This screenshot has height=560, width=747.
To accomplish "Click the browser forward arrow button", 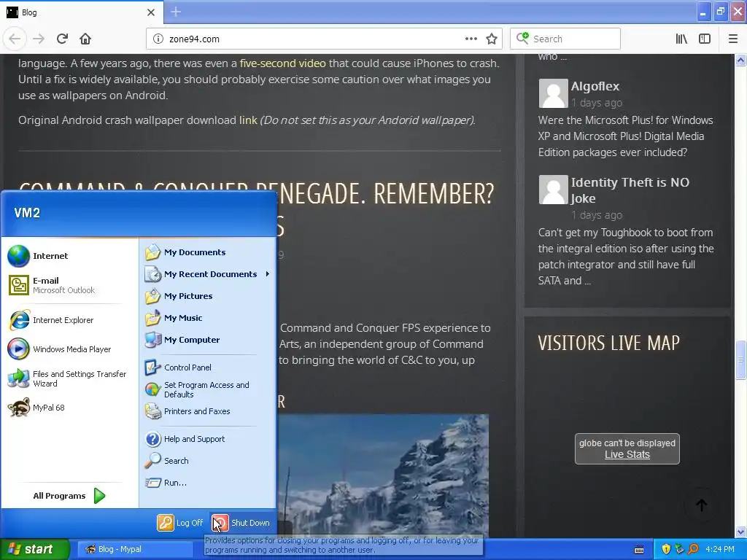I will [39, 39].
